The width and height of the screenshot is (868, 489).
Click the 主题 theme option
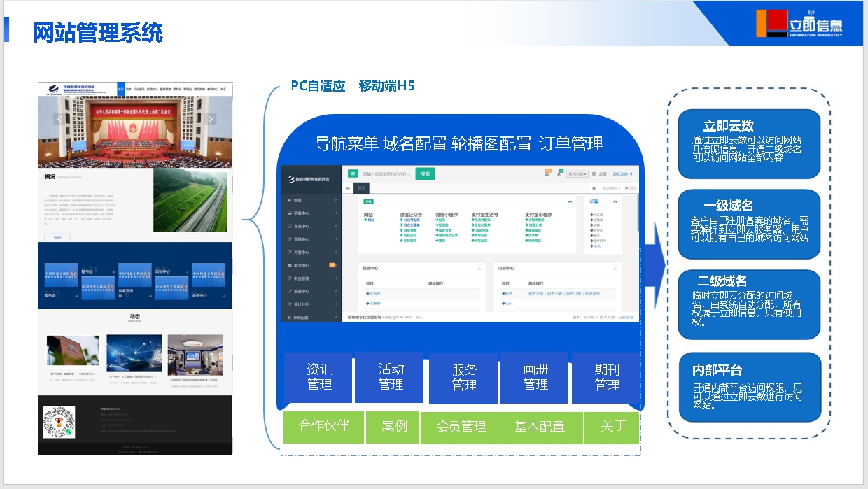click(x=600, y=173)
